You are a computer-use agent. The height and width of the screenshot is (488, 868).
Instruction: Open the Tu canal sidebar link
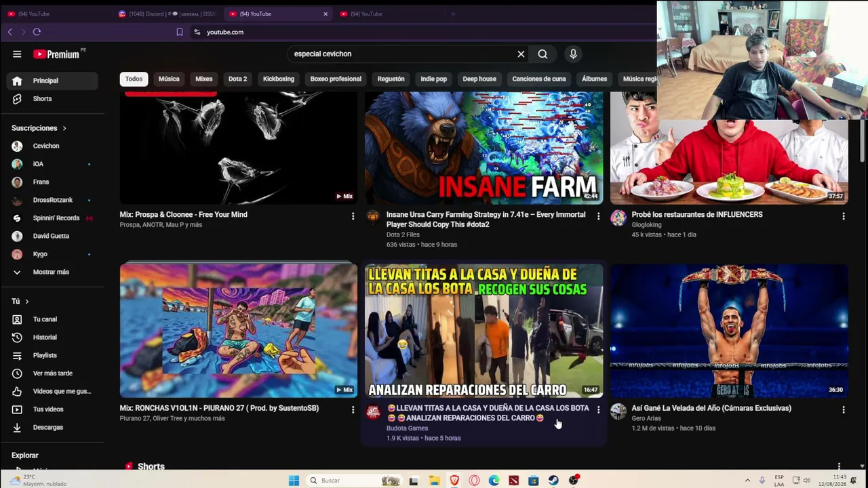tap(53, 319)
